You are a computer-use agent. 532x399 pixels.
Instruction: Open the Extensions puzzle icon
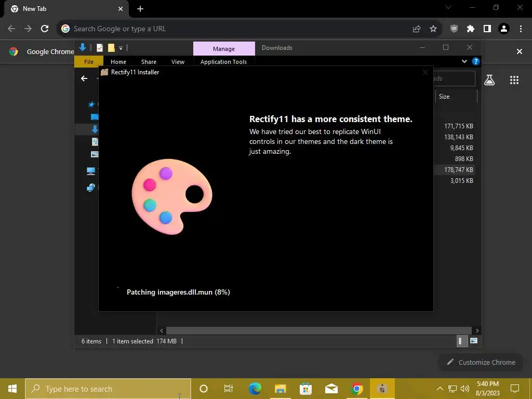coord(471,29)
